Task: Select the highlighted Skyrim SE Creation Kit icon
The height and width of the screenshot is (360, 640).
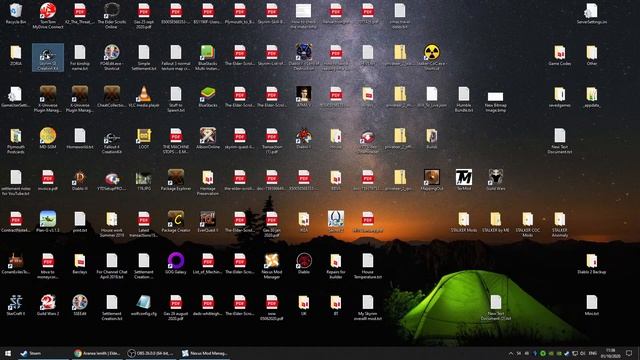Action: (x=48, y=58)
